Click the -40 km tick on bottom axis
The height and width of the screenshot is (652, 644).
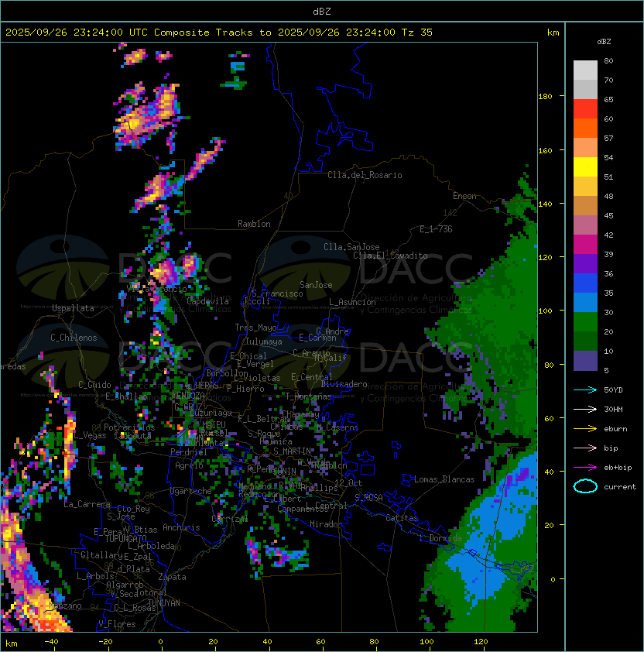click(x=51, y=642)
